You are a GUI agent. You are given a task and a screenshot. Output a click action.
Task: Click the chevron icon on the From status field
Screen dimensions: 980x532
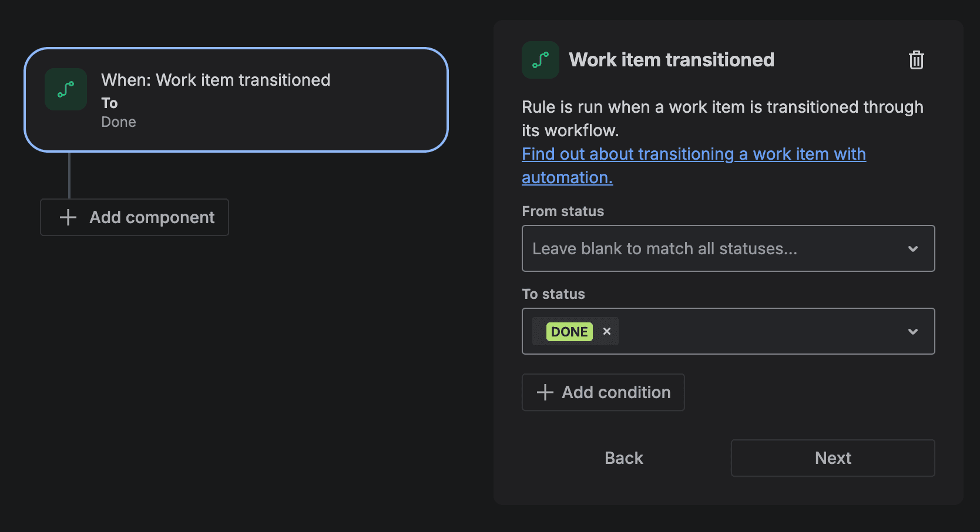(x=913, y=248)
